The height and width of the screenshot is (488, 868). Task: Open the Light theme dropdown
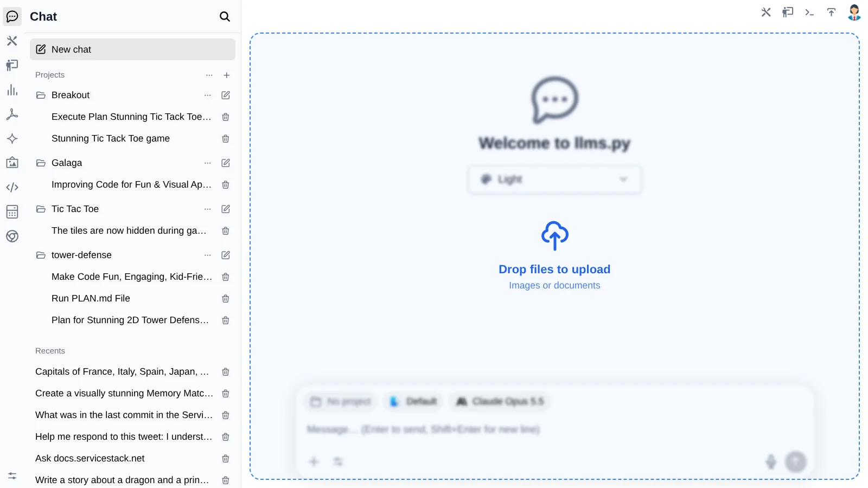coord(554,179)
